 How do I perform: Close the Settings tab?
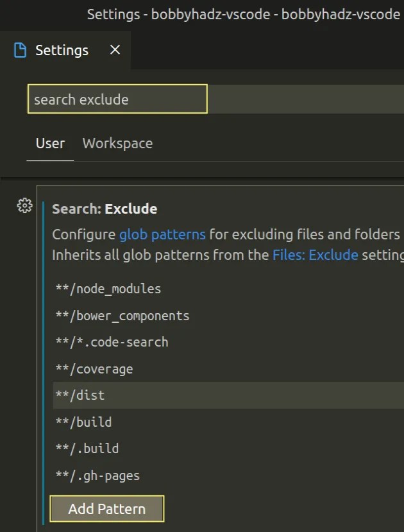pos(114,49)
